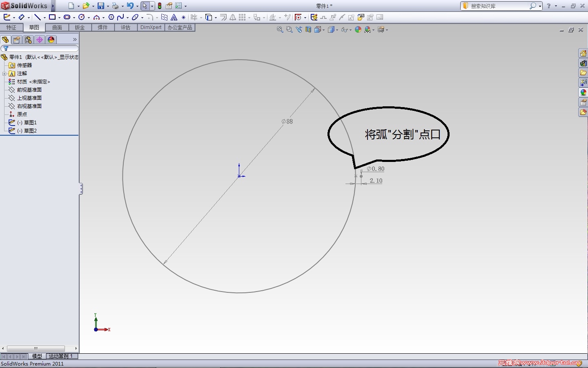This screenshot has width=588, height=368.
Task: Select 传感器 in the feature tree
Action: (24, 65)
